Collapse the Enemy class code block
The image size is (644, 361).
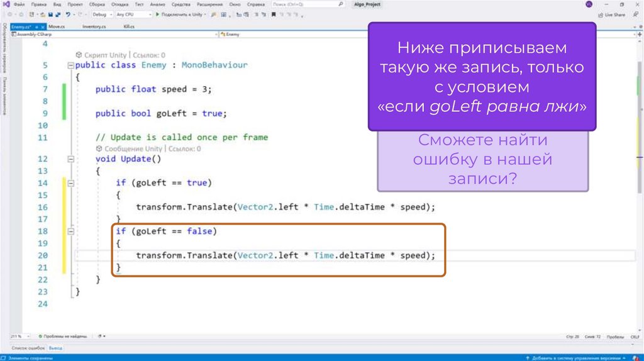pyautogui.click(x=70, y=65)
